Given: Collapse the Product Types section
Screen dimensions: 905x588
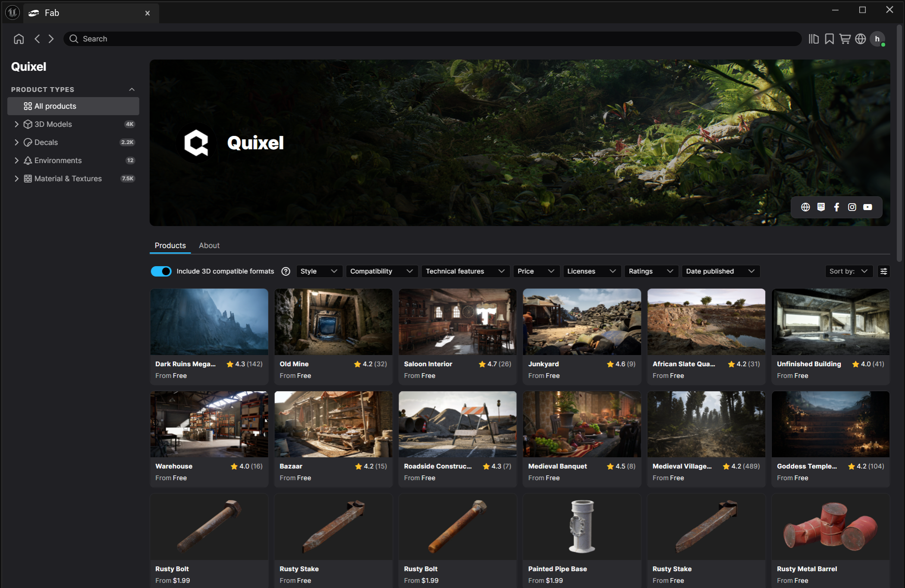Looking at the screenshot, I should click(x=132, y=89).
